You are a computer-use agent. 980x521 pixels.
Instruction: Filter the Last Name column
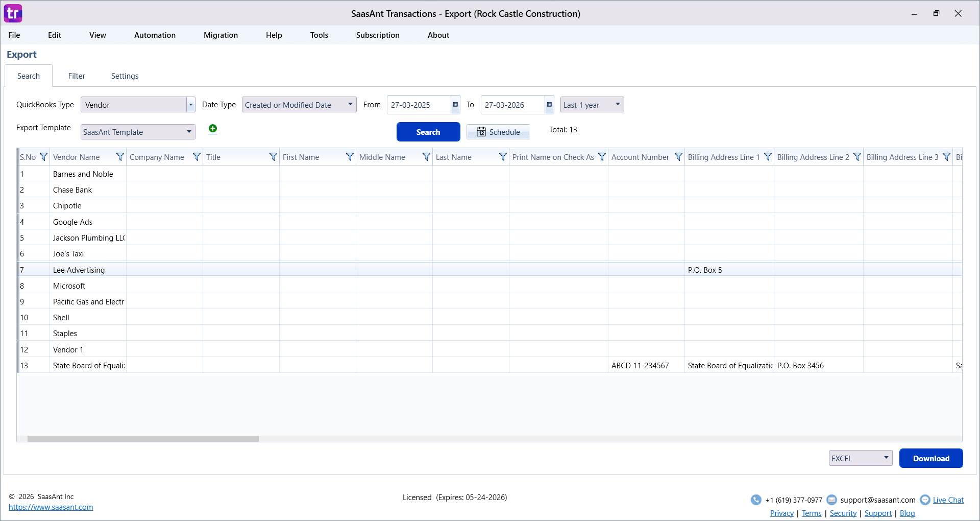pyautogui.click(x=503, y=157)
